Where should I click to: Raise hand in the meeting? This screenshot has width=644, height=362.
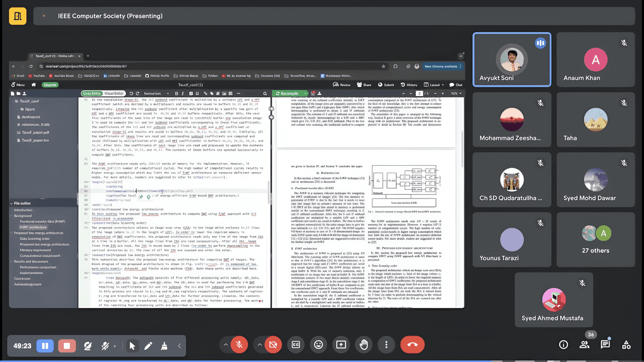pos(364,345)
